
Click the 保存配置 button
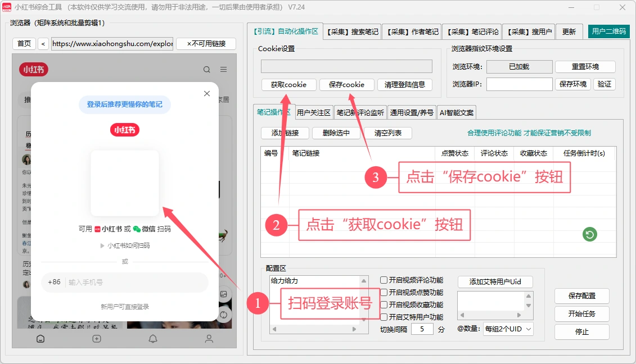(581, 296)
